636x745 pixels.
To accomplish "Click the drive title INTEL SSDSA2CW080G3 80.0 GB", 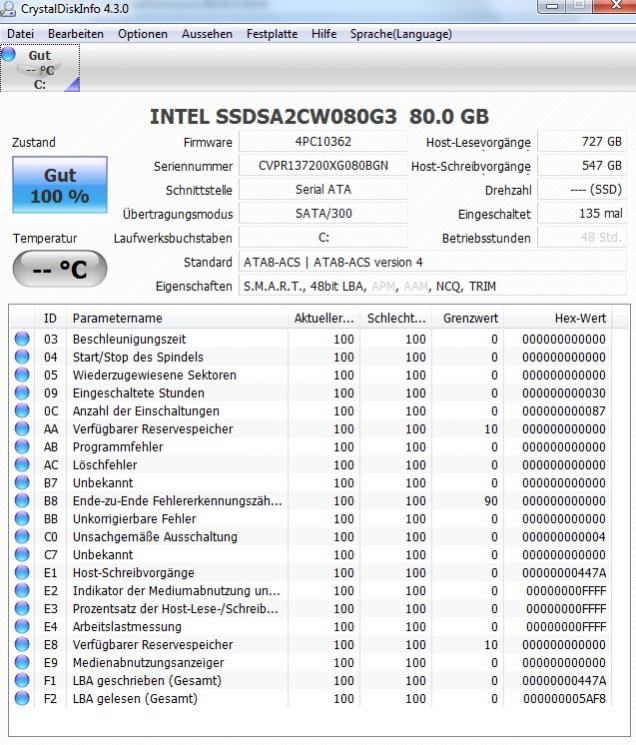I will pos(319,117).
